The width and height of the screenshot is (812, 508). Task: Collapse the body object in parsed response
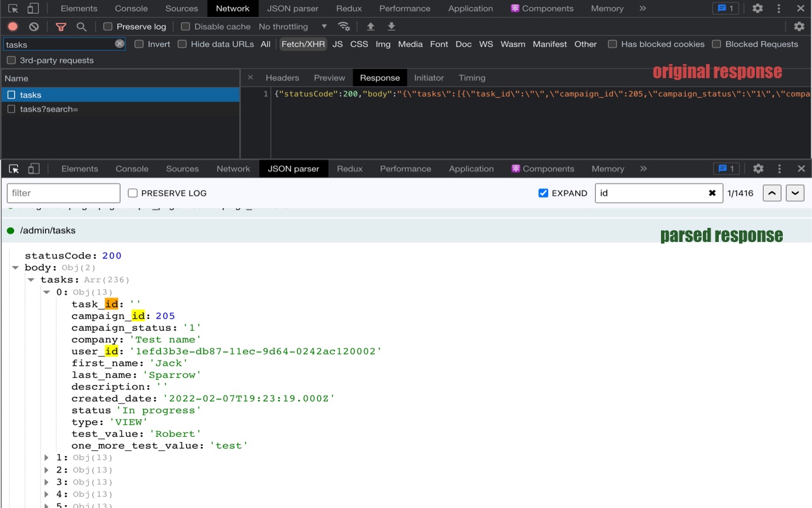point(16,267)
